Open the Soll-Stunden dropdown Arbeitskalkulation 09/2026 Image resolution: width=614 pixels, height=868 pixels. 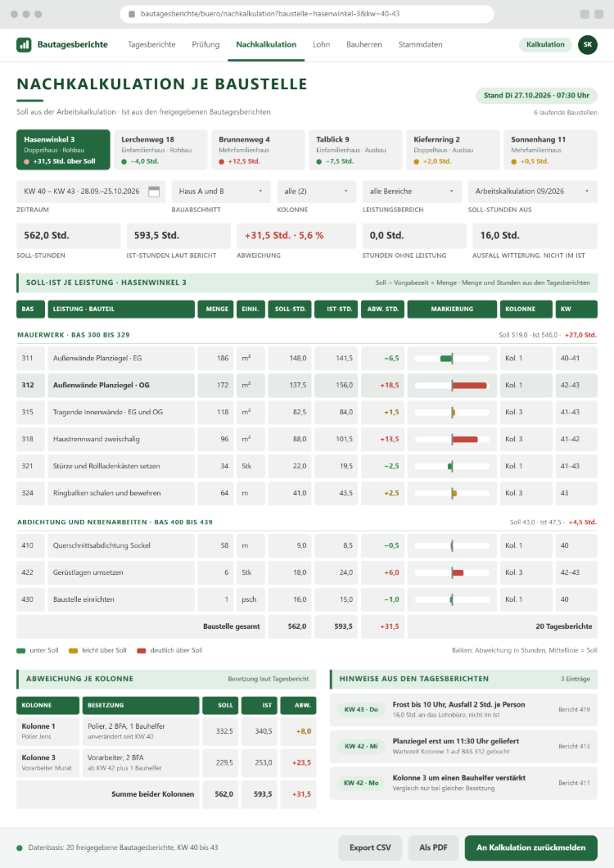533,192
